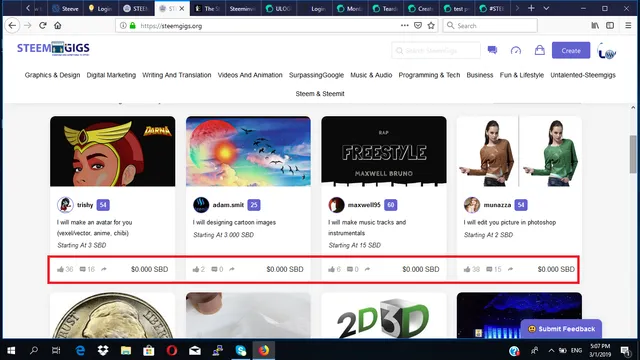Screen dimensions: 640x360
Task: Open Untalented-Steemgigs category
Action: pyautogui.click(x=583, y=75)
